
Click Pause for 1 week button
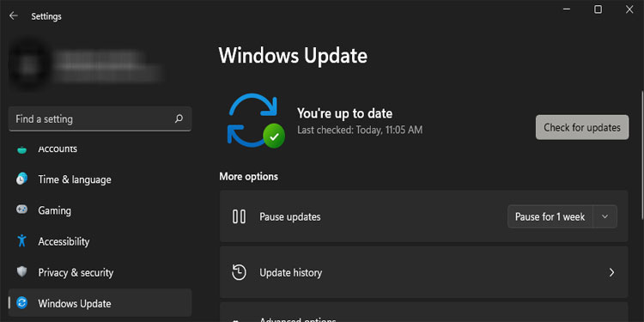coord(550,216)
